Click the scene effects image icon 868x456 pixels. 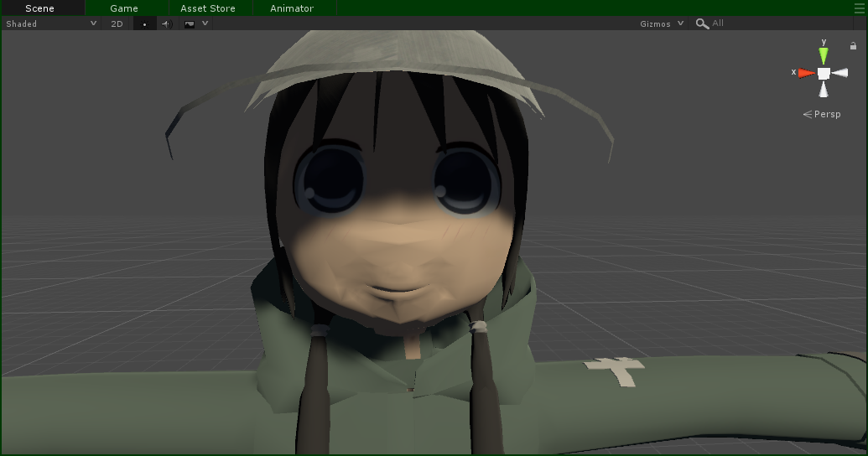coord(190,24)
